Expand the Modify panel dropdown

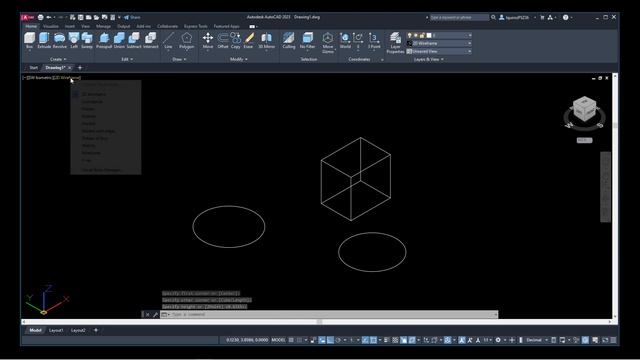(239, 59)
